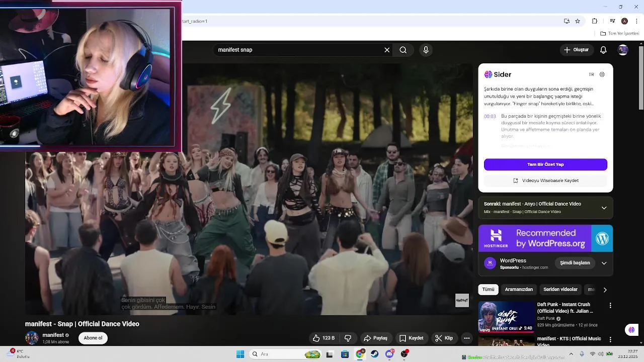This screenshot has width=644, height=362.
Task: Click the Windows taskbar Ara search box
Action: pyautogui.click(x=286, y=354)
